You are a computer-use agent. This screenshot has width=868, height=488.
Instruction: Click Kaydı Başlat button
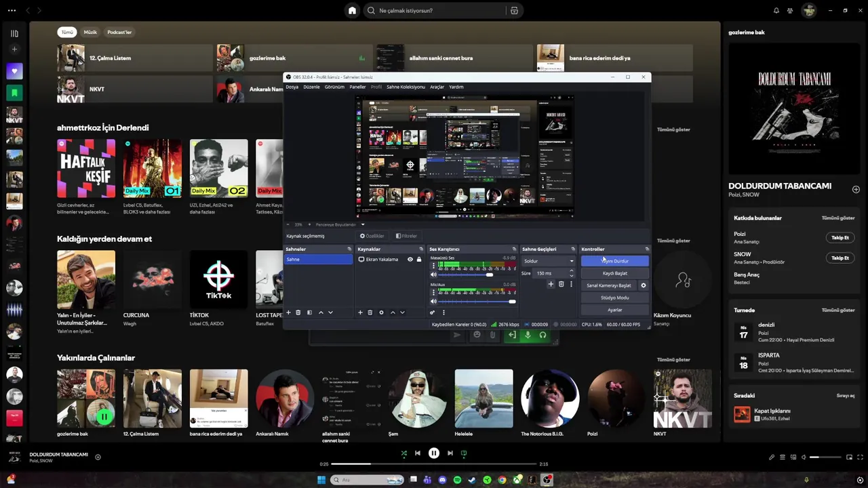(614, 273)
